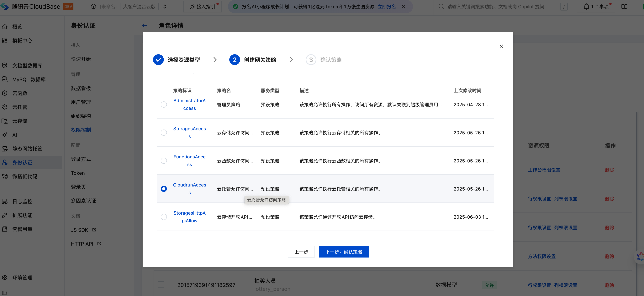Dismiss the AI小程序成长计划 banner
The width and height of the screenshot is (644, 296).
[404, 7]
